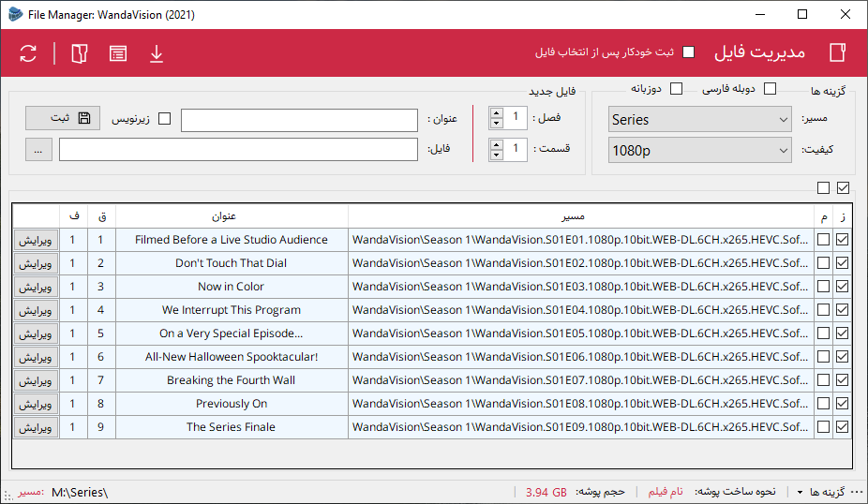Screen dimensions: 868x504
Task: Click the file فایل path input field
Action: coord(239,149)
